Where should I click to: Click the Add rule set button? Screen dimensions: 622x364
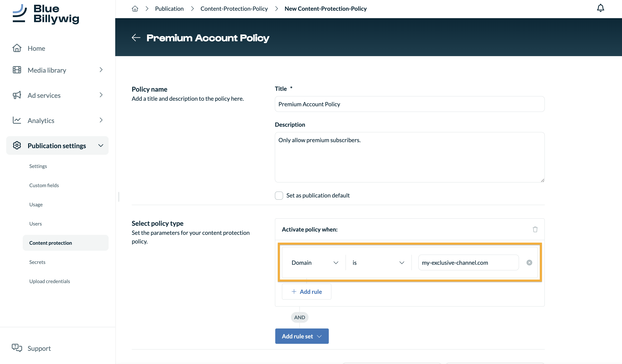click(x=302, y=336)
